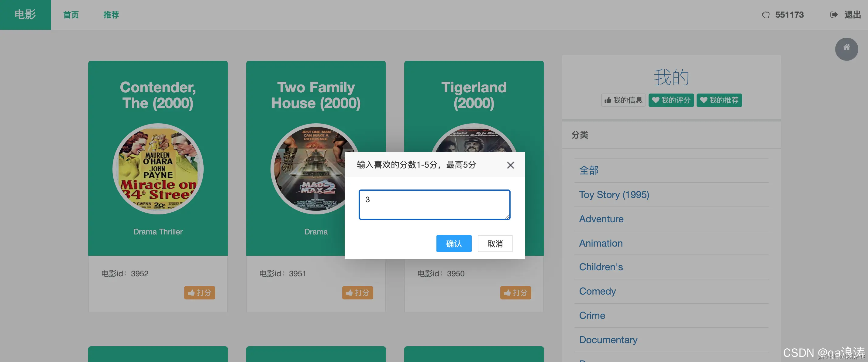The height and width of the screenshot is (362, 868).
Task: Click the 电影 brand logo
Action: tap(25, 15)
